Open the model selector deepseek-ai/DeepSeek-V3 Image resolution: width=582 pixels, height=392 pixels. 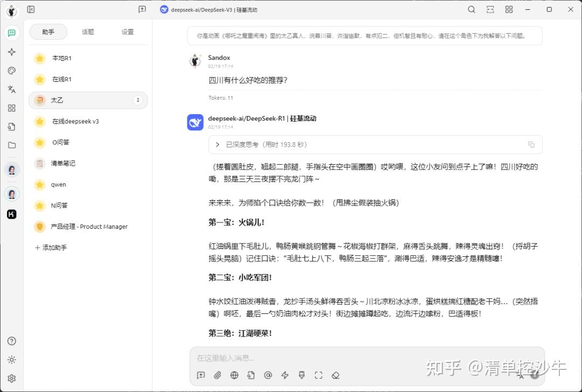tap(209, 10)
